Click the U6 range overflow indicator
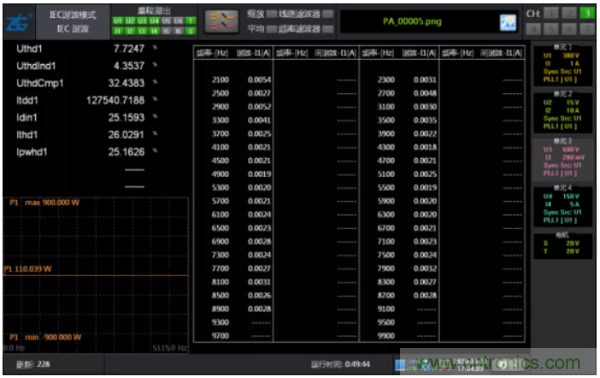The height and width of the screenshot is (378, 600). coord(178,21)
